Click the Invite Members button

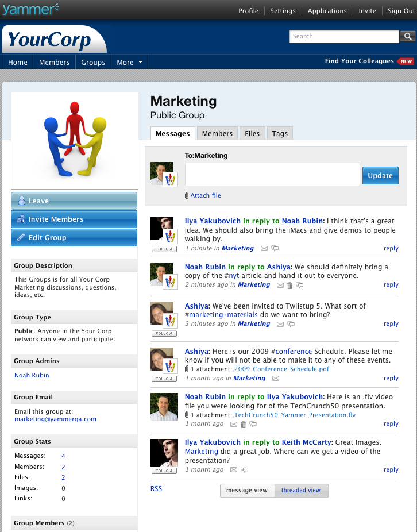tap(74, 219)
